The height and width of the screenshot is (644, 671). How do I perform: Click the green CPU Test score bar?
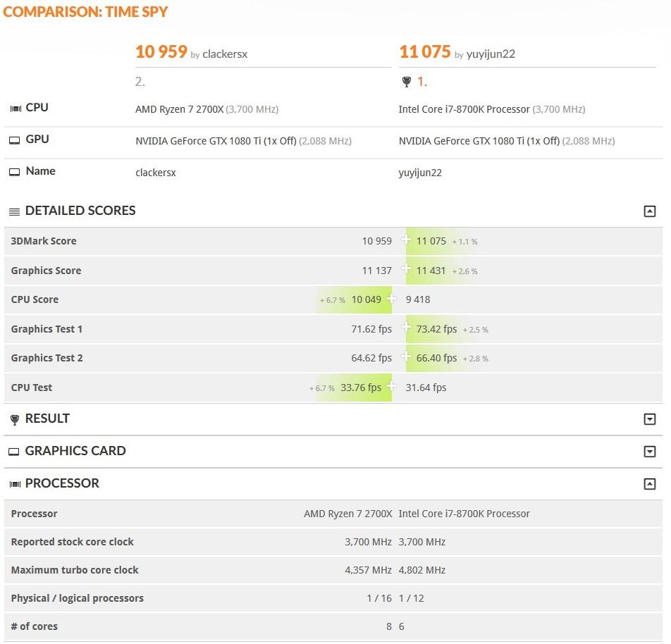pos(359,387)
